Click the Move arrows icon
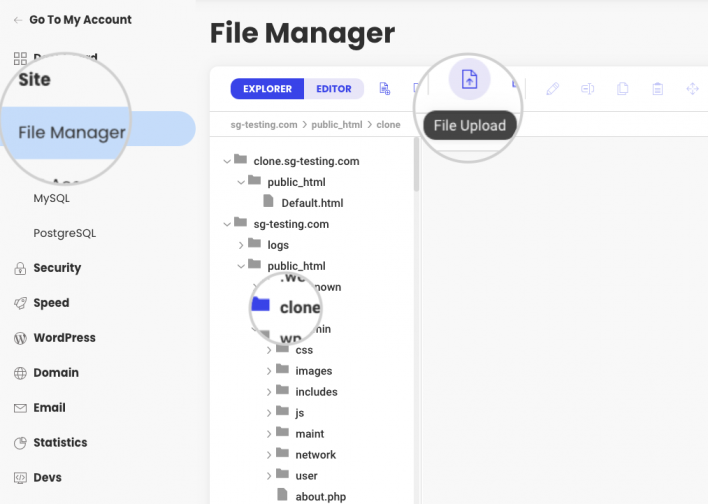This screenshot has width=708, height=504. coord(692,89)
